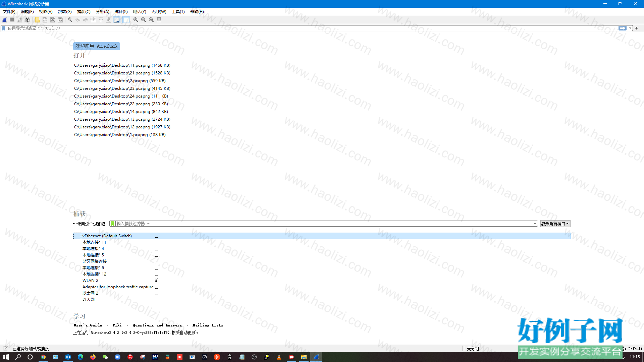Stop the running capture
Viewport: 644px width, 362px height.
point(12,20)
